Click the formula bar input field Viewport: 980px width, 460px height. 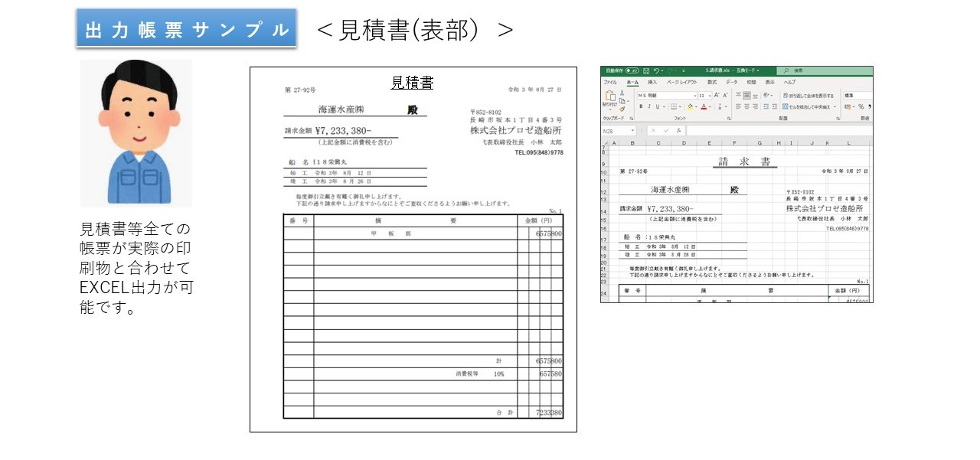point(779,131)
